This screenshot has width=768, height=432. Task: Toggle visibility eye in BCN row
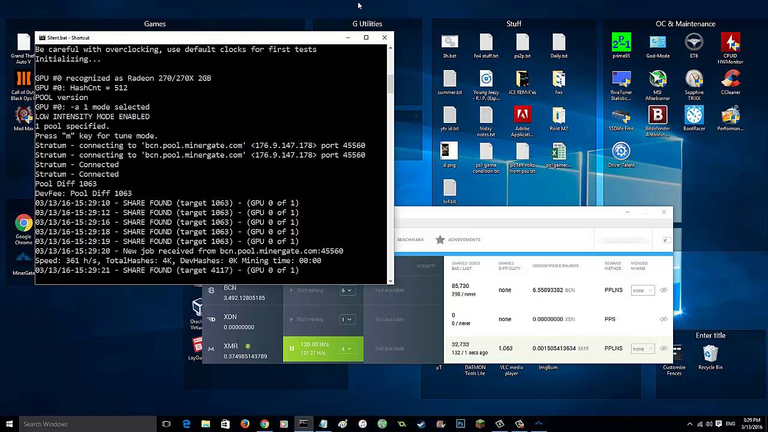(664, 290)
